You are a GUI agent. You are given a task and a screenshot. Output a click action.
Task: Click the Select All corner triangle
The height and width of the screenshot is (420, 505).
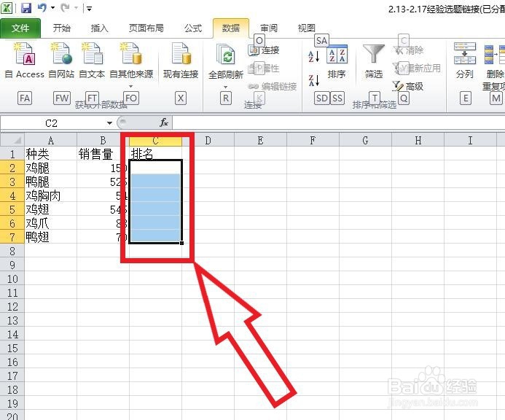12,140
